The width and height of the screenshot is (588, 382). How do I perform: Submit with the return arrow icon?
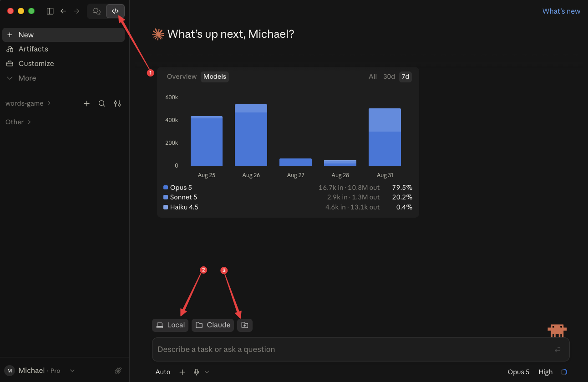(558, 350)
